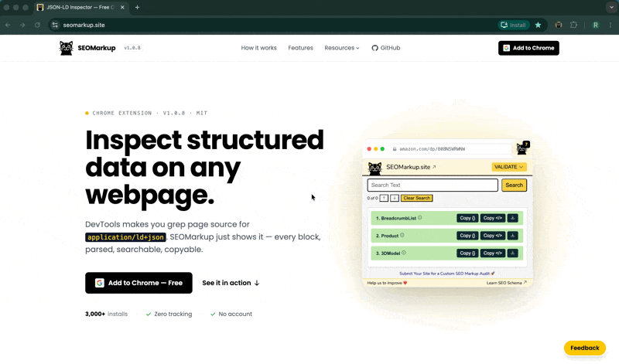This screenshot has width=619, height=364.
Task: Open the yellow Feedback button
Action: pos(585,348)
